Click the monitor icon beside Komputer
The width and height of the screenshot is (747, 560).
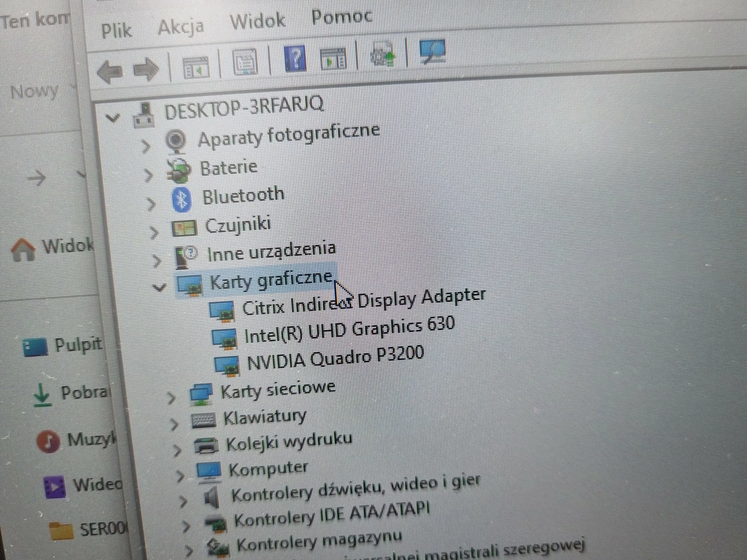click(209, 472)
